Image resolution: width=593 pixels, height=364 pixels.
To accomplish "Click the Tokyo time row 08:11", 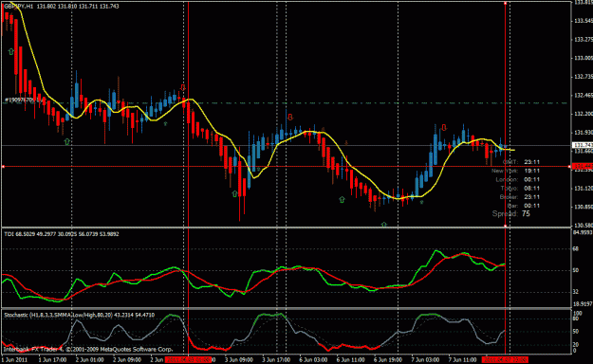I will (520, 189).
